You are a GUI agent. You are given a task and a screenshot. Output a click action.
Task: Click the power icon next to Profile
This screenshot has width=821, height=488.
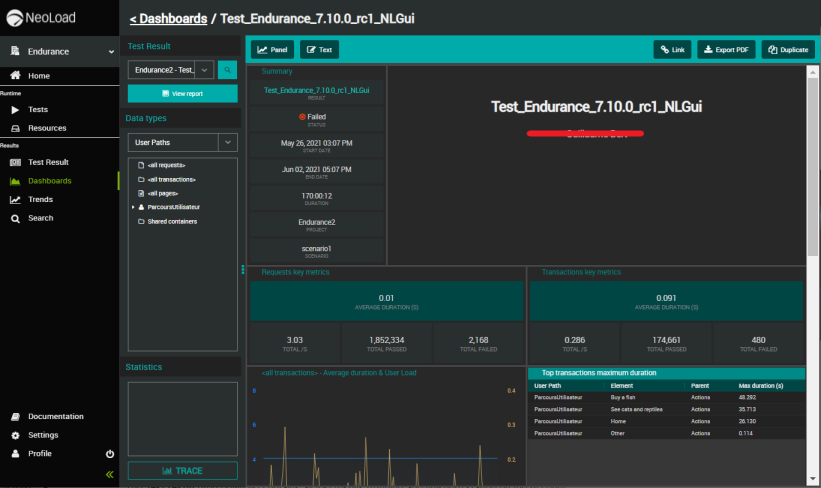(x=110, y=454)
